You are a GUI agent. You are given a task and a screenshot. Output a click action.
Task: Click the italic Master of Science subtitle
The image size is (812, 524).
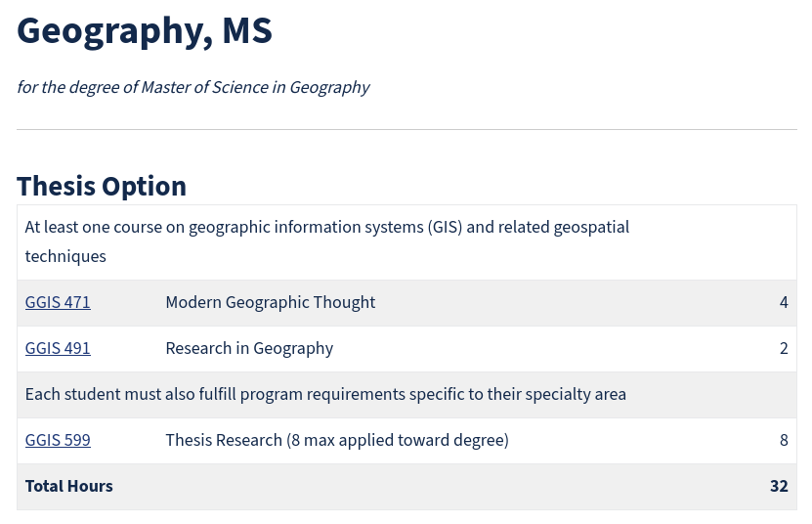coord(192,87)
